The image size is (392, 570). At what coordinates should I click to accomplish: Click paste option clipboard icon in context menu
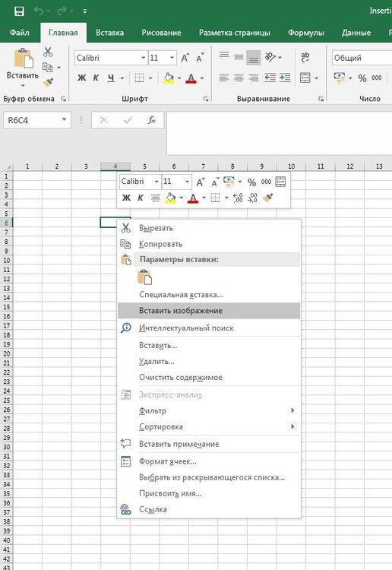click(144, 277)
